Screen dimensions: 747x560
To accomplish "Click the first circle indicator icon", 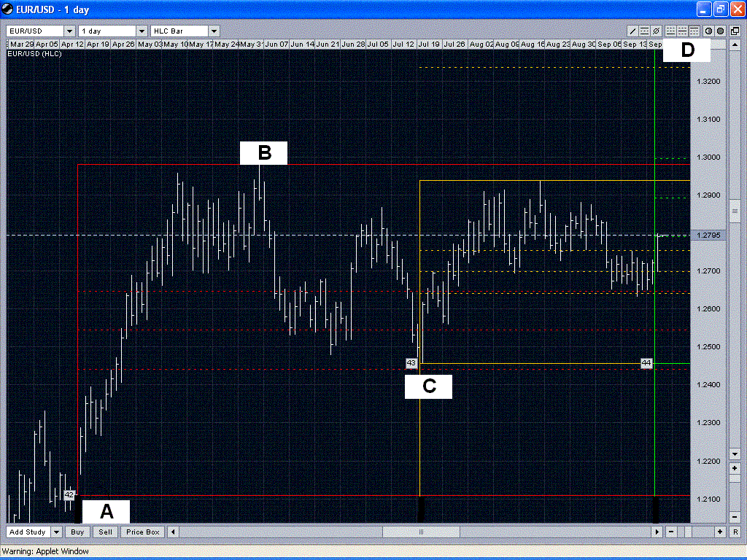I will (709, 31).
